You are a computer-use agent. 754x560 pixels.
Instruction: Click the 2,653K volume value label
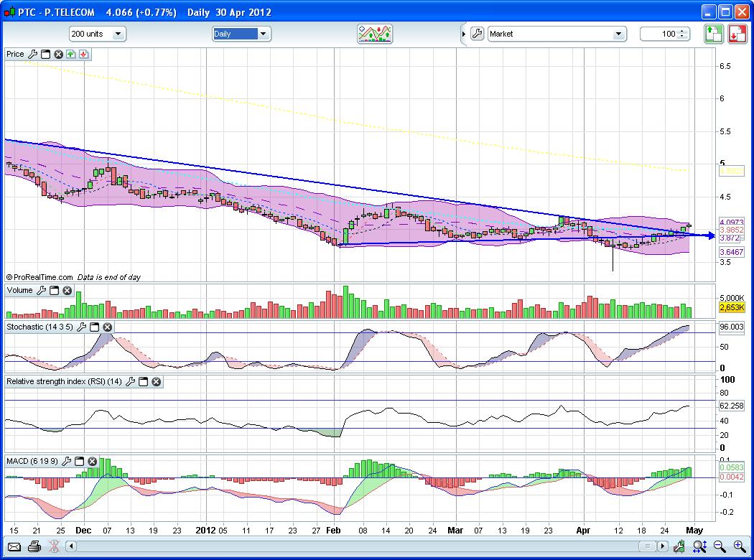[x=732, y=307]
